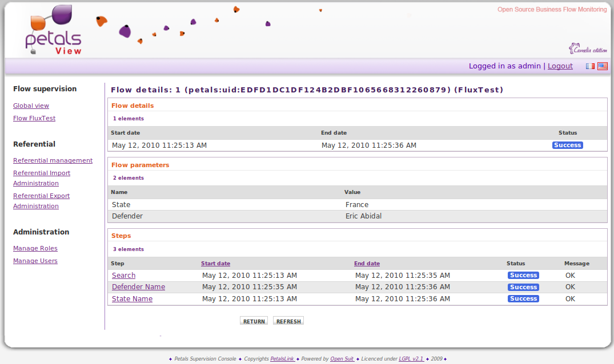The height and width of the screenshot is (364, 614).
Task: Open the Defender Name step
Action: 138,287
